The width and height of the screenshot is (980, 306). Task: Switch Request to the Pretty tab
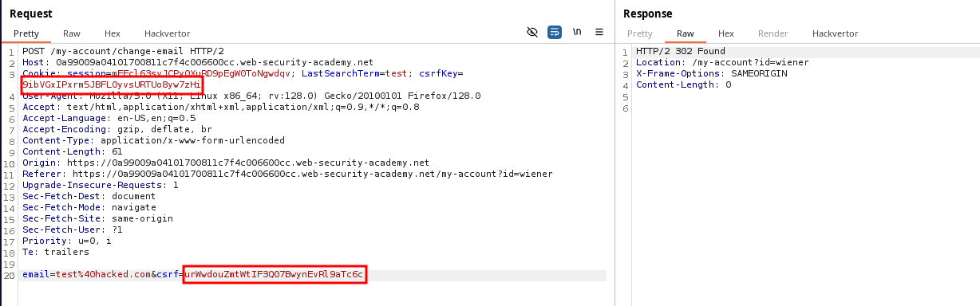tap(26, 33)
